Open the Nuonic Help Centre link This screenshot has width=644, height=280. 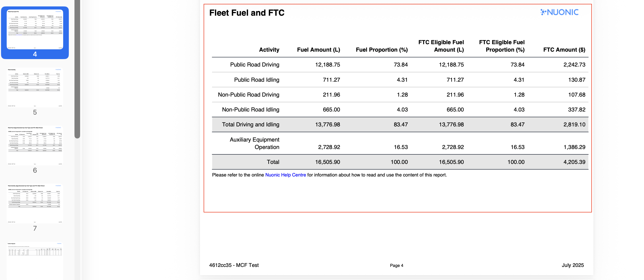(x=286, y=175)
